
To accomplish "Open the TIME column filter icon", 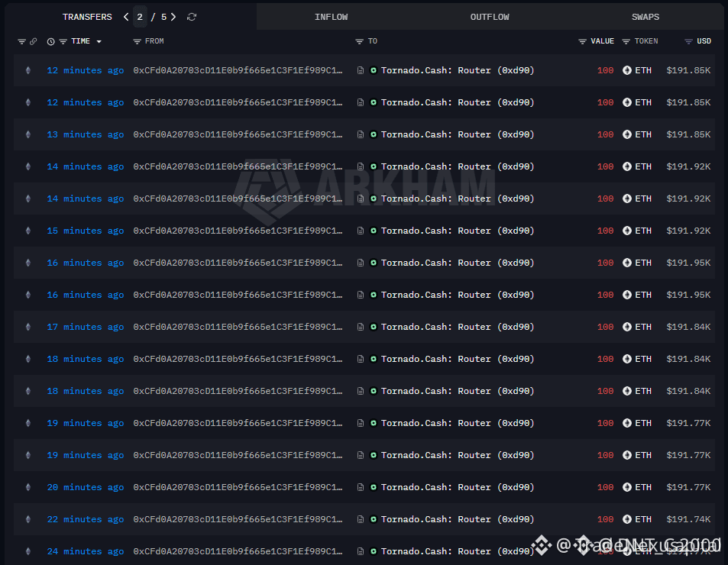I will (x=63, y=42).
